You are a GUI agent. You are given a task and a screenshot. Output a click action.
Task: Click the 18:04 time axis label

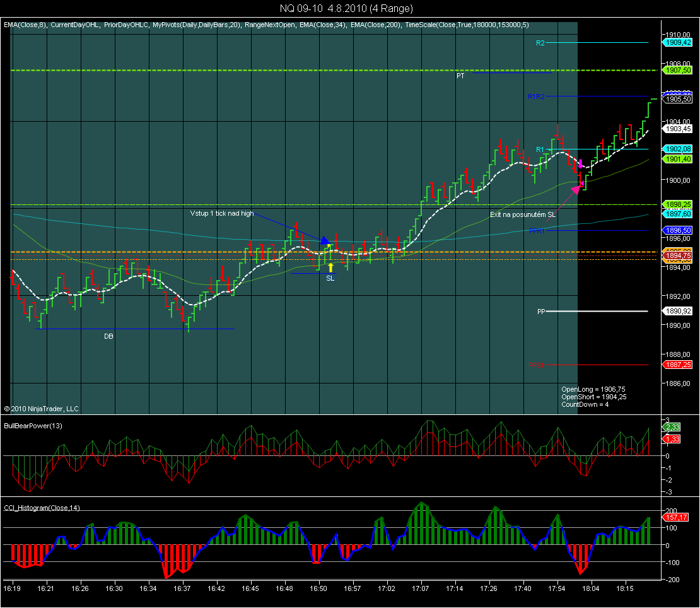[x=591, y=588]
